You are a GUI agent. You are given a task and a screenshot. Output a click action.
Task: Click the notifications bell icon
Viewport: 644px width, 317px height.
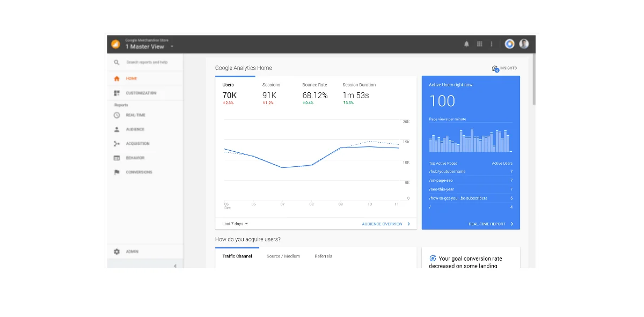[466, 43]
